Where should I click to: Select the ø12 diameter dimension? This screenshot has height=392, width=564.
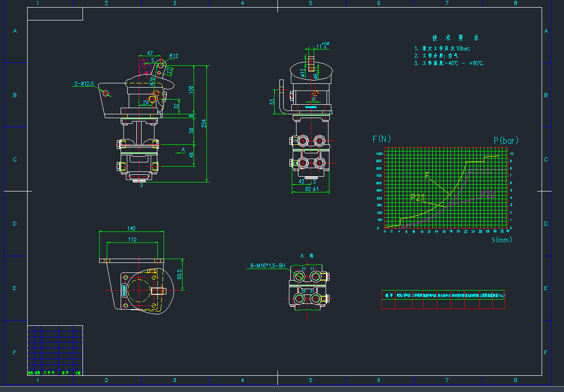click(303, 73)
